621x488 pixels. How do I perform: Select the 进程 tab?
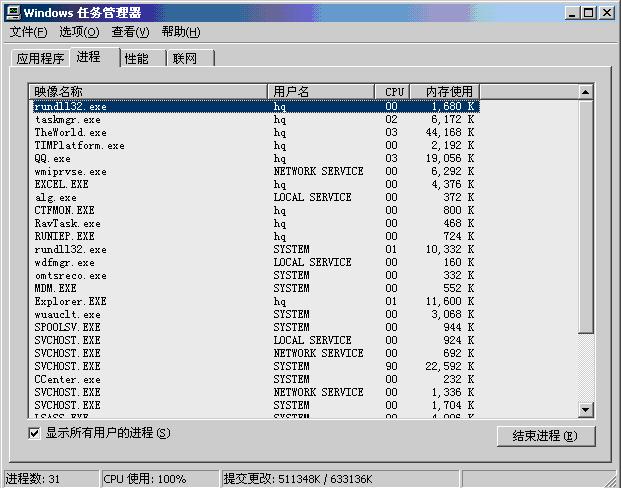(94, 57)
